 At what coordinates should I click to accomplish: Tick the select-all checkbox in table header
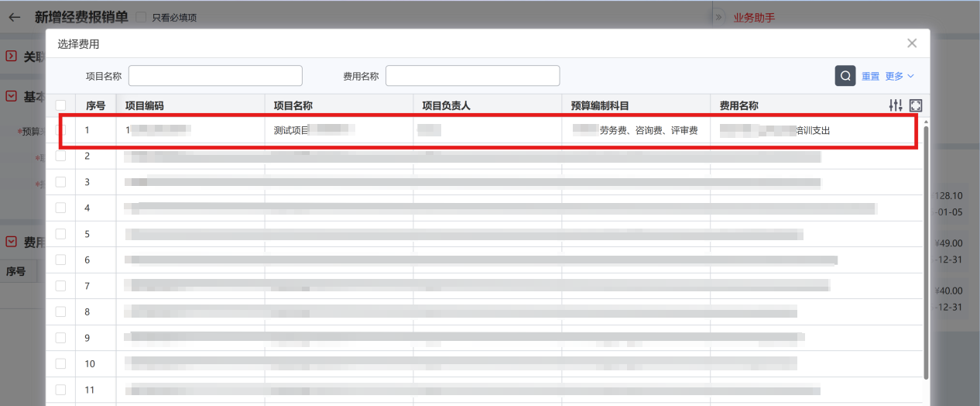pos(60,105)
